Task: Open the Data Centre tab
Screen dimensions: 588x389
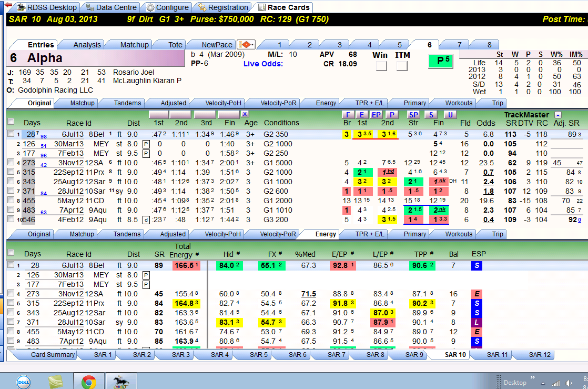Action: click(x=111, y=7)
